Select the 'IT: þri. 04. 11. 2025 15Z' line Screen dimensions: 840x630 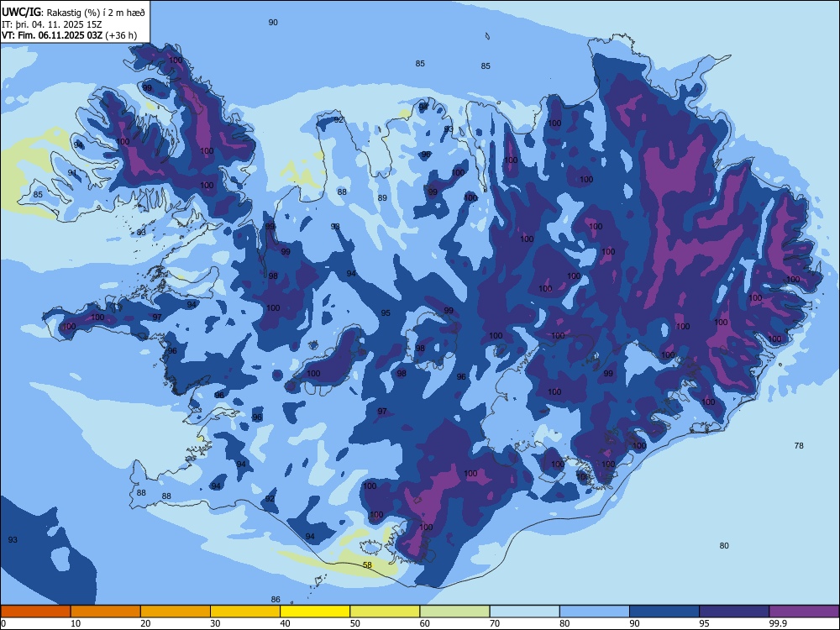click(51, 24)
